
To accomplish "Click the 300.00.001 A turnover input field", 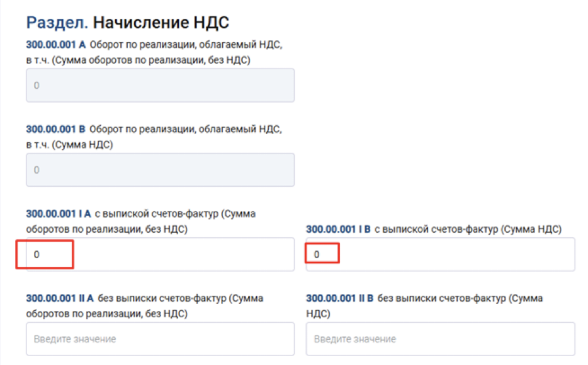I will (x=160, y=85).
